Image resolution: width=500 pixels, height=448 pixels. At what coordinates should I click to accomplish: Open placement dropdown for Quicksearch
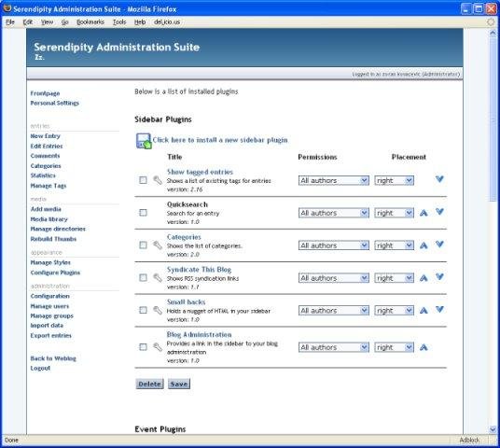pos(395,213)
